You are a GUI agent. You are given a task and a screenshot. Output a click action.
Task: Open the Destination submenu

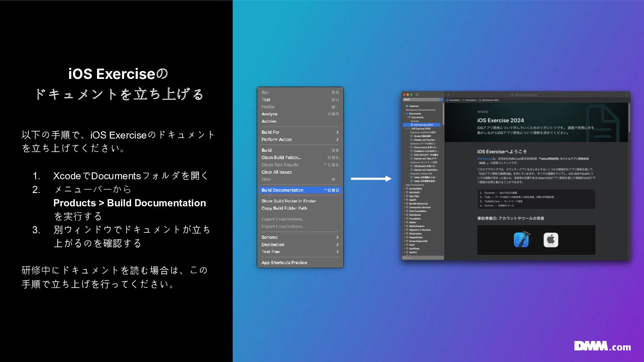(x=300, y=244)
